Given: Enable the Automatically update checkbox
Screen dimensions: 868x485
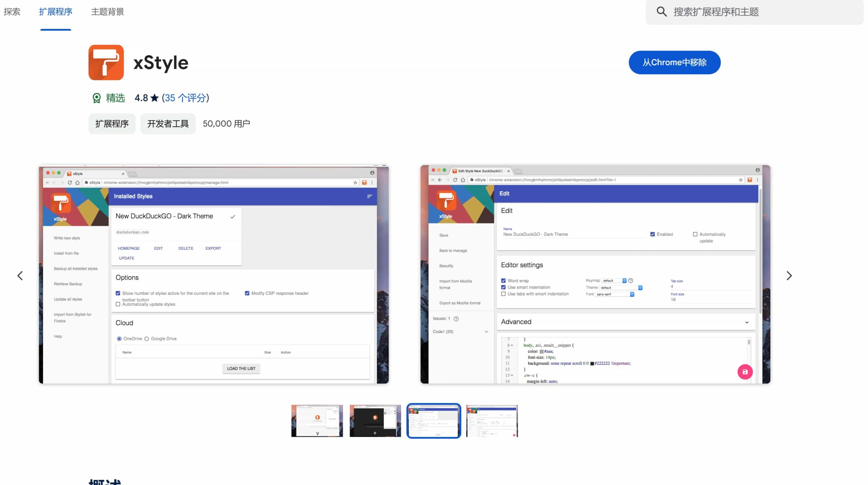Looking at the screenshot, I should 695,234.
